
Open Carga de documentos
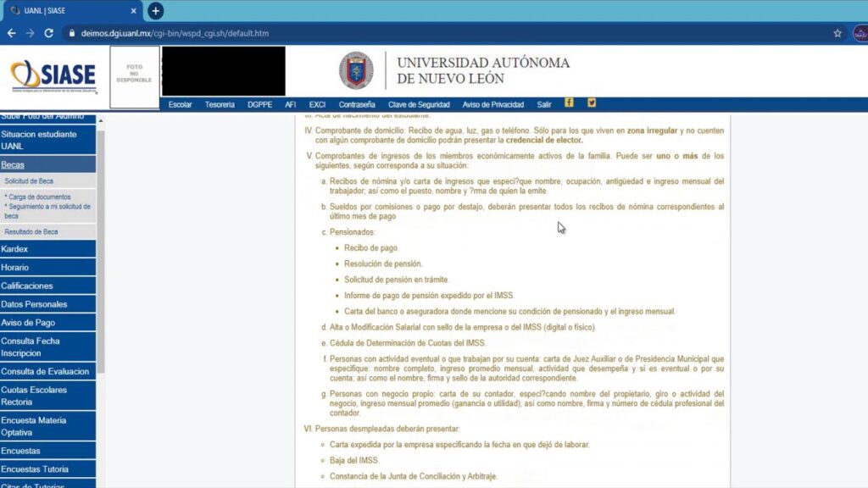[39, 197]
